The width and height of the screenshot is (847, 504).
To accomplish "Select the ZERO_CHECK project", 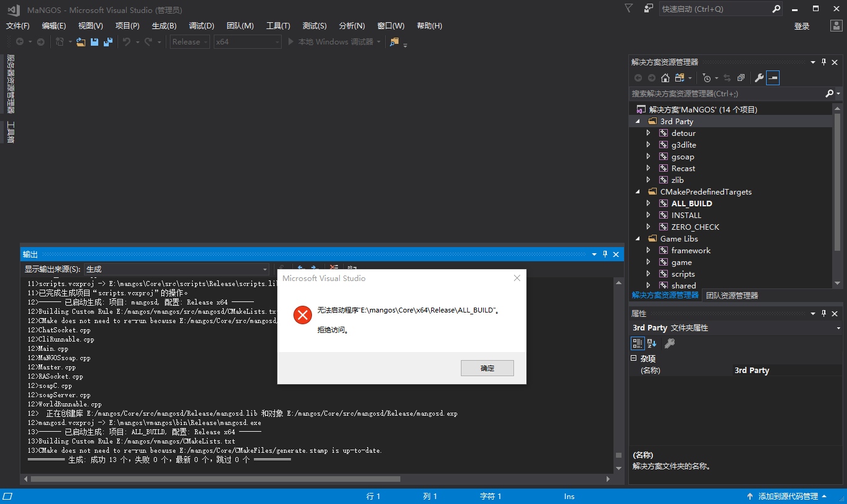I will point(695,227).
